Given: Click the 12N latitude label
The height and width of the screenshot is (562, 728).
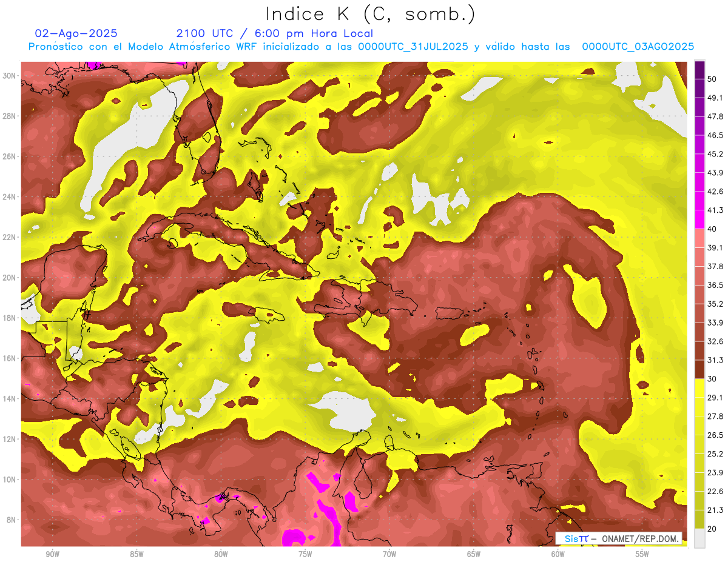Looking at the screenshot, I should 10,439.
